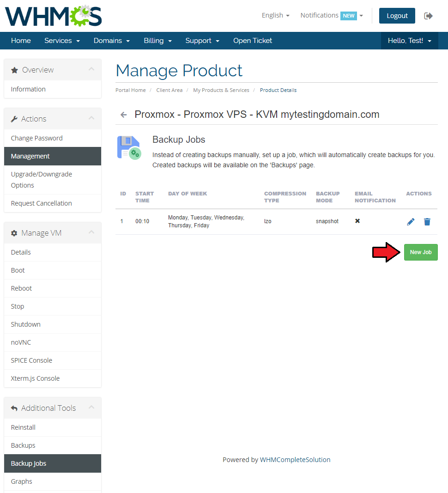
Task: Open the English language dropdown
Action: (275, 15)
